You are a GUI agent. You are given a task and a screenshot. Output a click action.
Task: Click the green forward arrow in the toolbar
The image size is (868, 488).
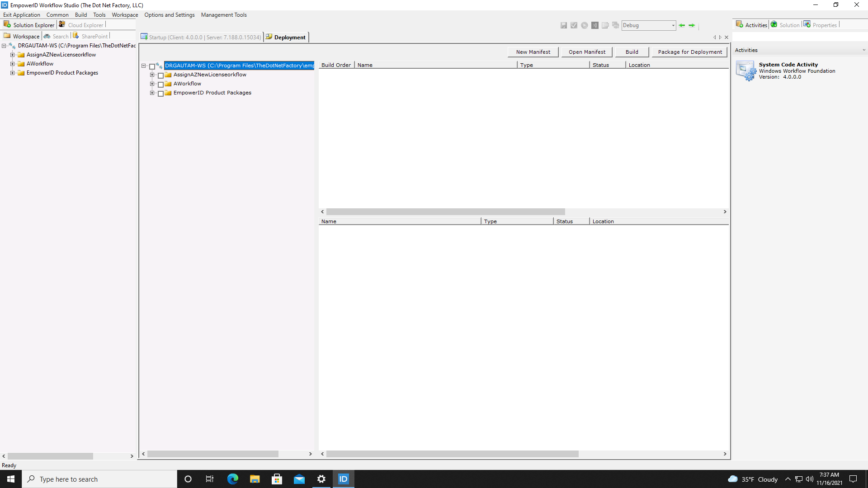pyautogui.click(x=692, y=25)
